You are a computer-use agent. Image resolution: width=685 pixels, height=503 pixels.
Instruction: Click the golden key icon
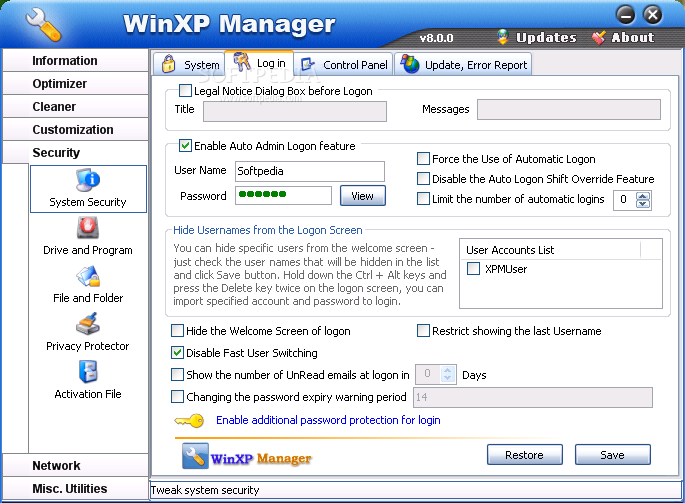click(x=189, y=421)
